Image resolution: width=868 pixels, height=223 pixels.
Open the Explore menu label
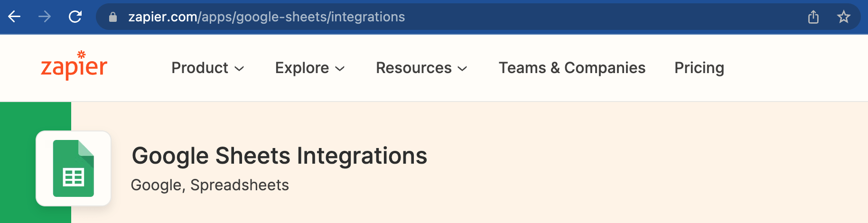coord(302,68)
